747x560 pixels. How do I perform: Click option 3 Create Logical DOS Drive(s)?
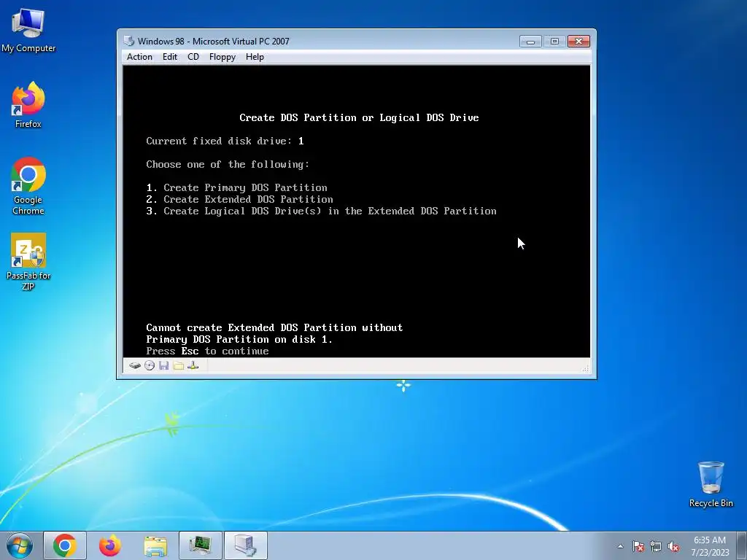pos(321,211)
